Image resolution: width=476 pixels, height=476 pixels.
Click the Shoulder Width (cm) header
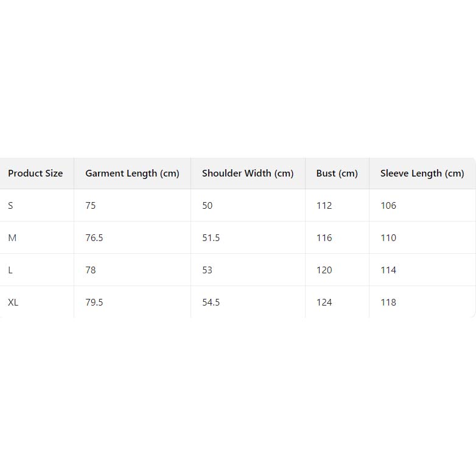[248, 173]
